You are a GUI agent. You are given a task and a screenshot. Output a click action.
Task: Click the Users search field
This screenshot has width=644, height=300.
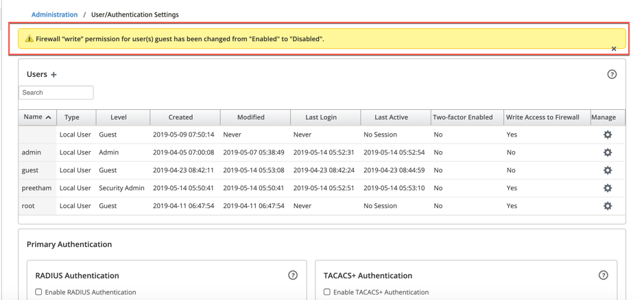(x=56, y=93)
